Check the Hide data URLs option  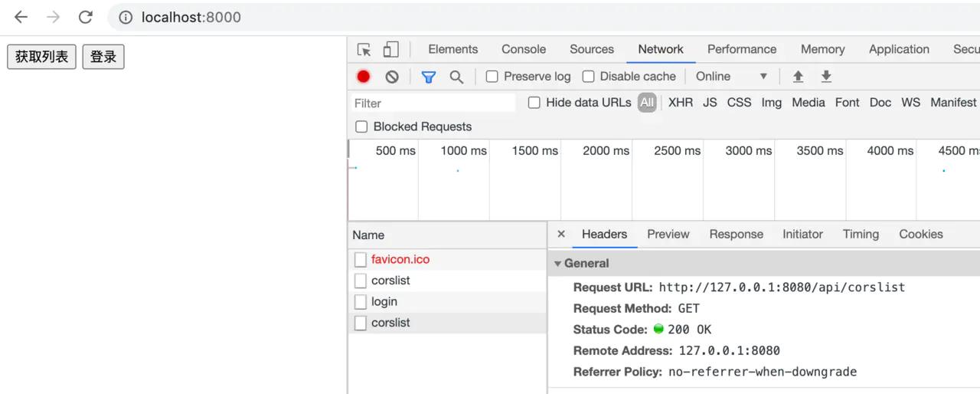click(534, 103)
